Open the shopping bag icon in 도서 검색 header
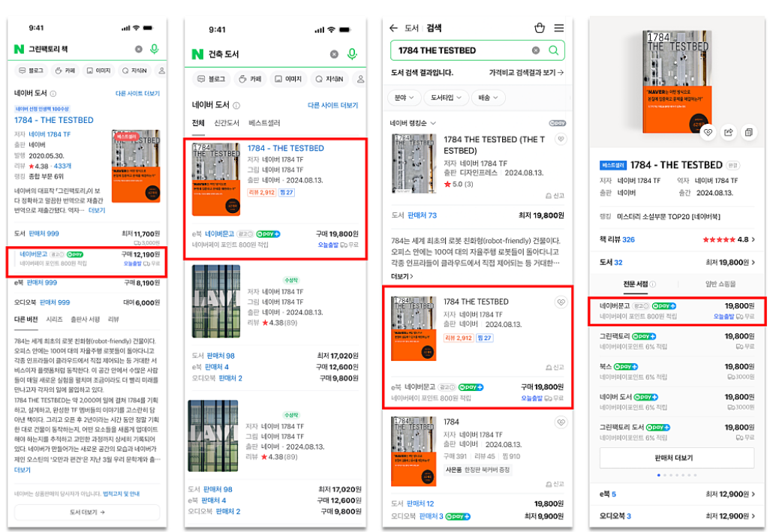This screenshot has width=779, height=532. (540, 28)
